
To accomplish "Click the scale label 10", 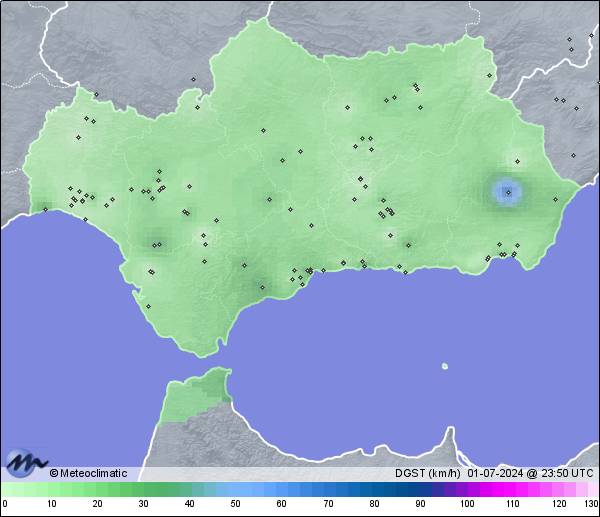I will (x=52, y=503).
